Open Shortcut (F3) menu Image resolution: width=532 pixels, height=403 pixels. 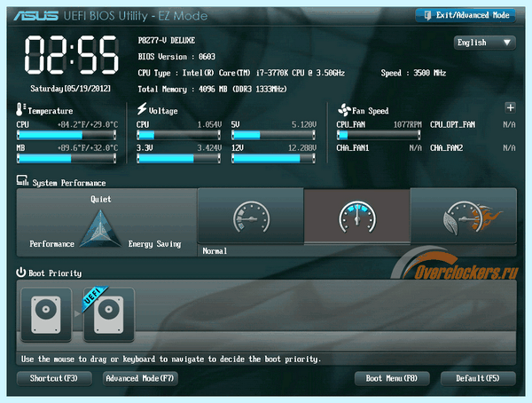click(54, 378)
